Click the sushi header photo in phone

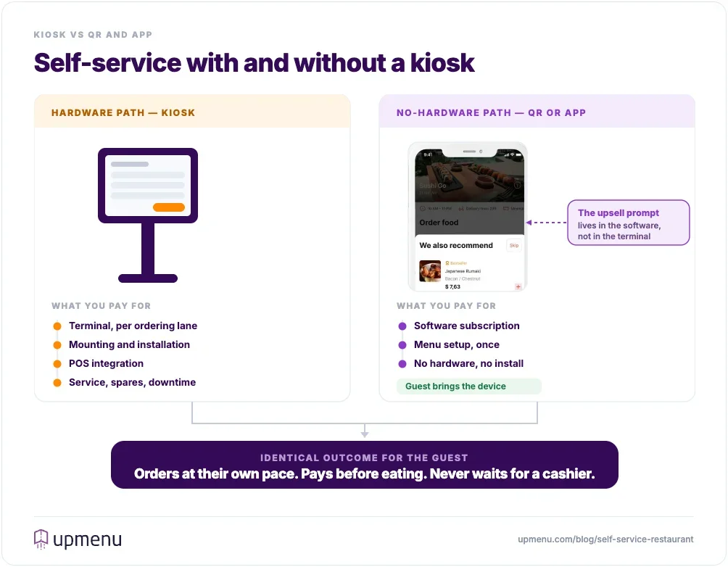(x=469, y=176)
